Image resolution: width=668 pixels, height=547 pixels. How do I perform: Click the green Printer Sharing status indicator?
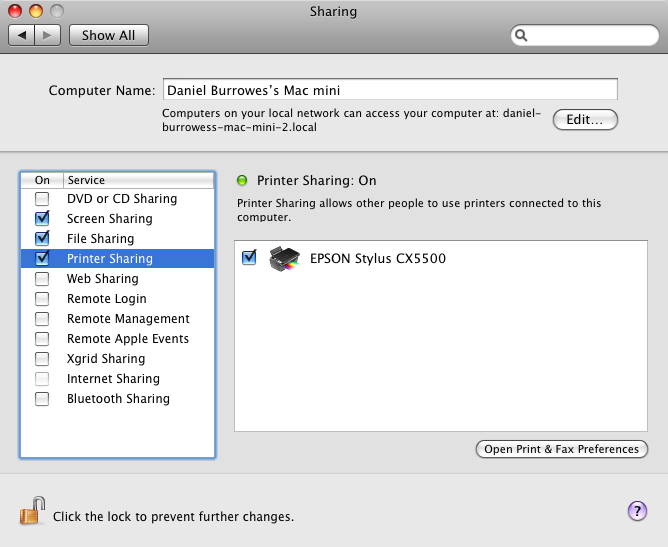click(242, 181)
